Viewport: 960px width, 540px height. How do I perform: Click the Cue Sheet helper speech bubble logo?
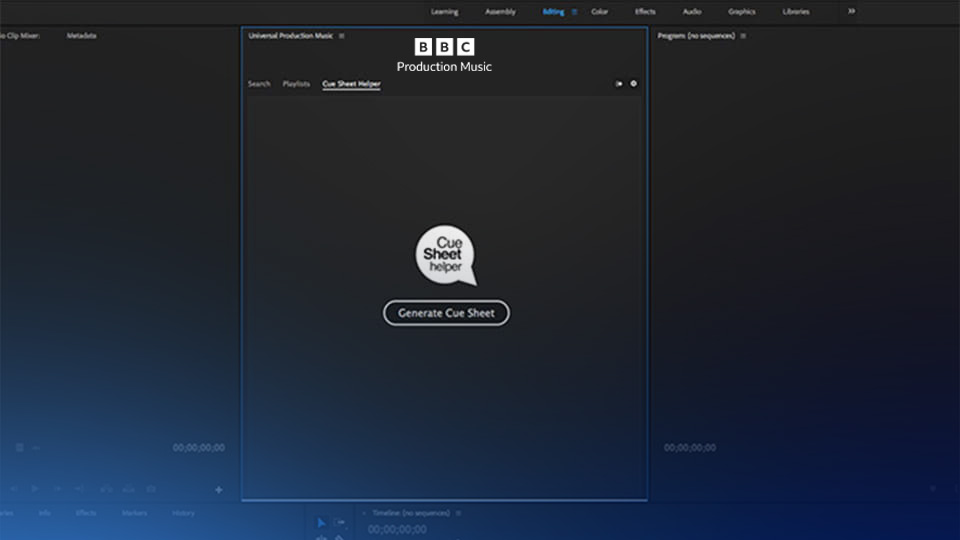446,255
